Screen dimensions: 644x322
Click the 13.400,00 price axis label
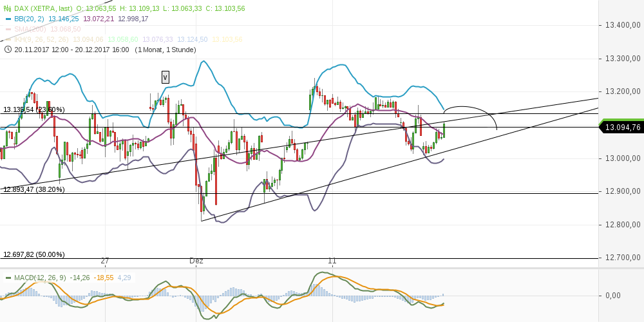[x=623, y=25]
